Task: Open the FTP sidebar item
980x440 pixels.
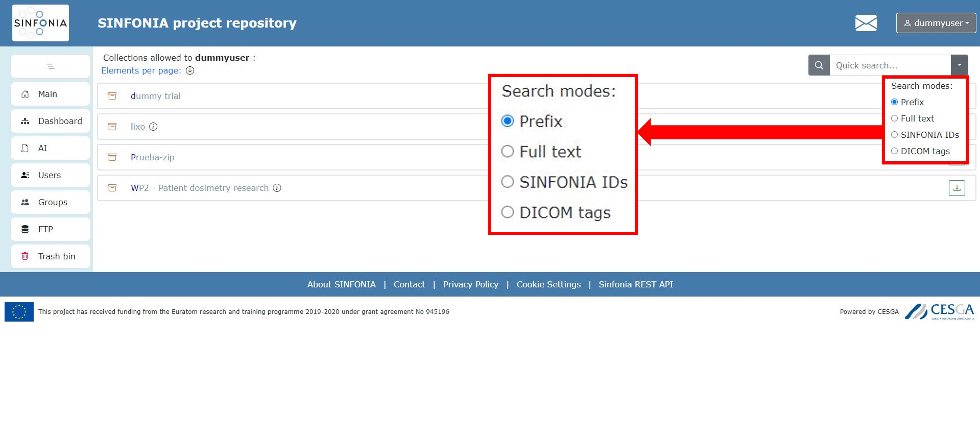Action: 51,229
